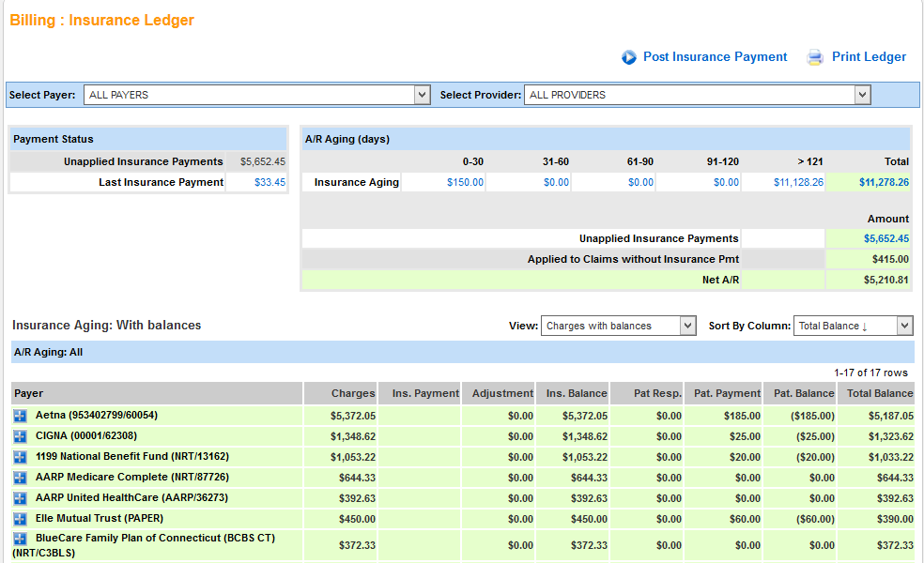This screenshot has width=924, height=563.
Task: Click the Payer column header
Action: click(29, 393)
